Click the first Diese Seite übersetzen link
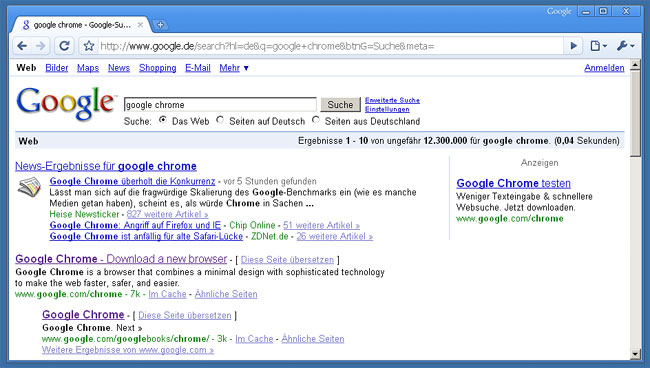 tap(287, 260)
